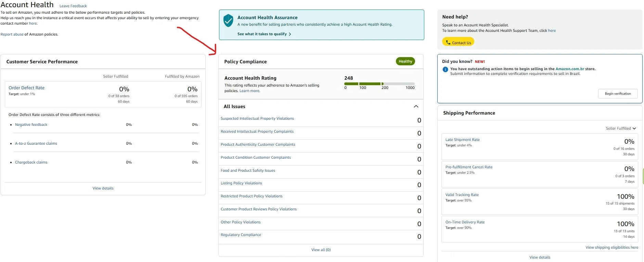This screenshot has height=262, width=644.
Task: Click '13 of 13 units' text
Action: [x=624, y=231]
